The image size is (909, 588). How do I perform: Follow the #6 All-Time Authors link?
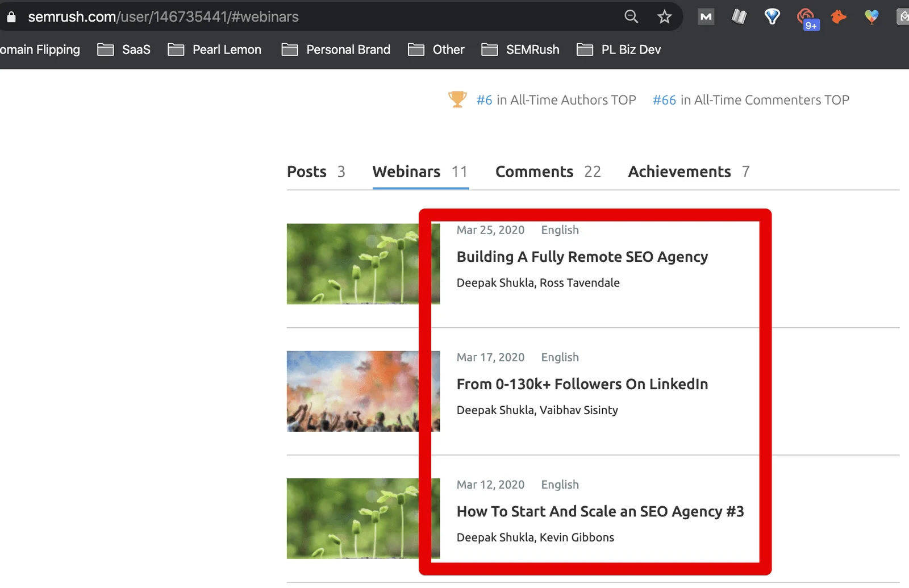(x=485, y=100)
